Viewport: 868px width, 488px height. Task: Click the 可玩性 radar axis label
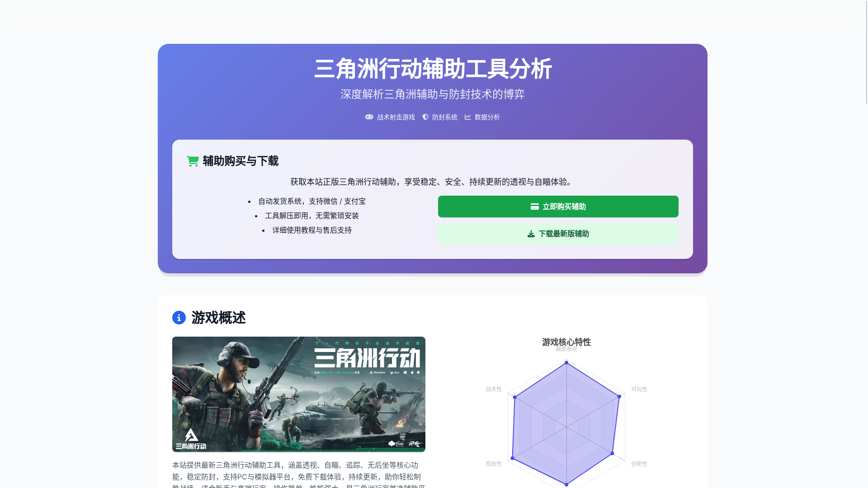(x=639, y=389)
